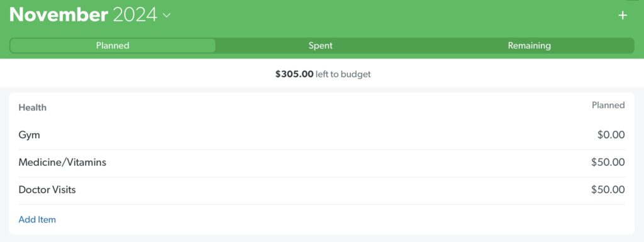Select the Medicine/Vitamins budget item
The height and width of the screenshot is (242, 644).
click(321, 163)
